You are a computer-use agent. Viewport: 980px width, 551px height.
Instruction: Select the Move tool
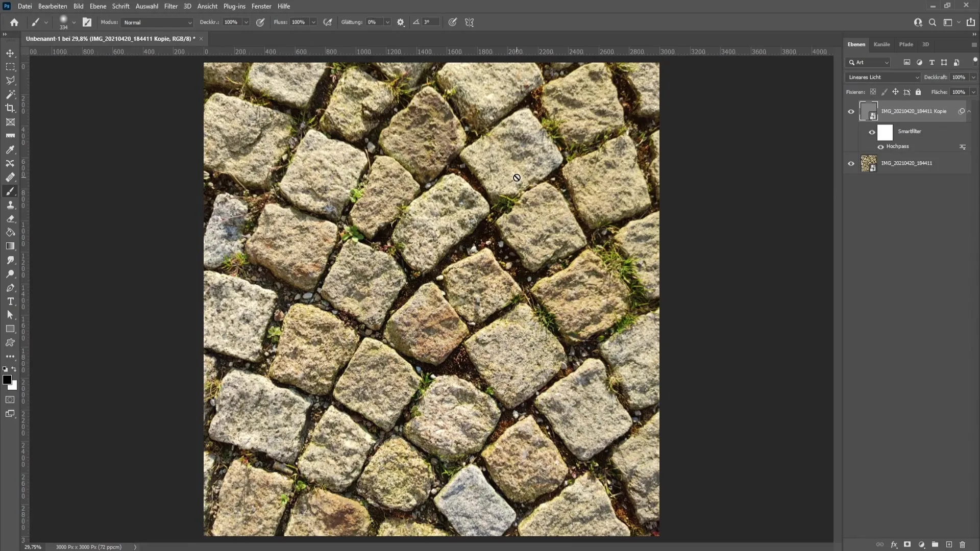(x=10, y=53)
